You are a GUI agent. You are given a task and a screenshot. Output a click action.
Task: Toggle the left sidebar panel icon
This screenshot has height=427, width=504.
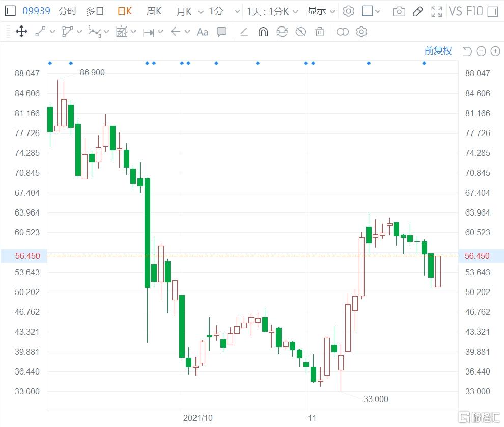click(10, 11)
